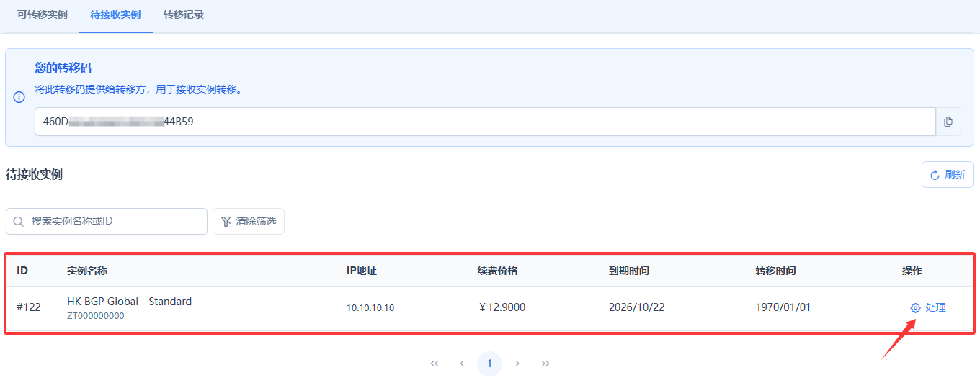Jump to the last page of results

[x=545, y=364]
